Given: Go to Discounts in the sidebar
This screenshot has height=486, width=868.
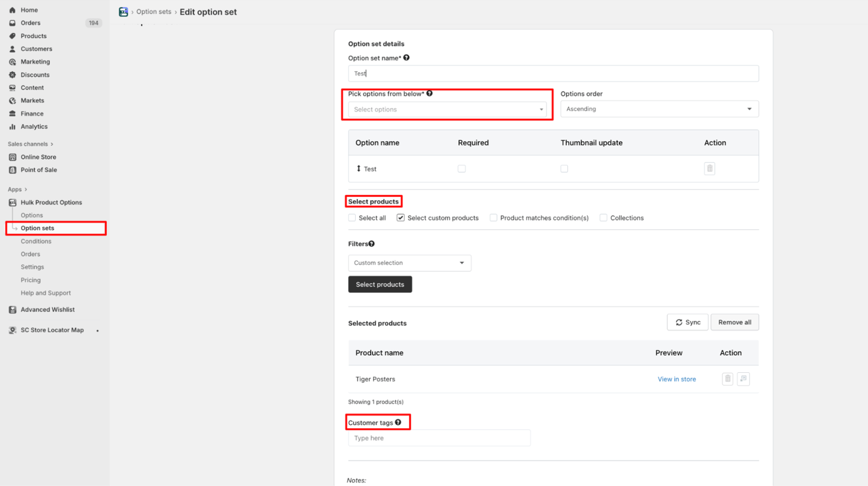Looking at the screenshot, I should tap(35, 75).
